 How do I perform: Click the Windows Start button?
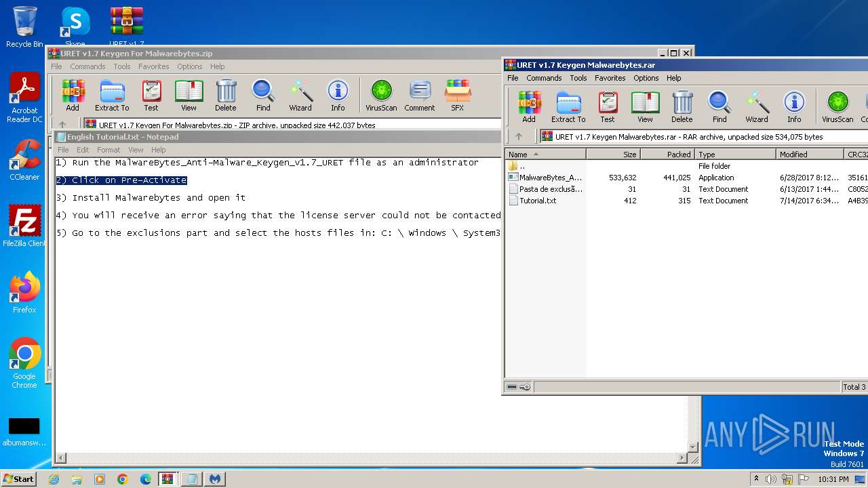pyautogui.click(x=19, y=479)
